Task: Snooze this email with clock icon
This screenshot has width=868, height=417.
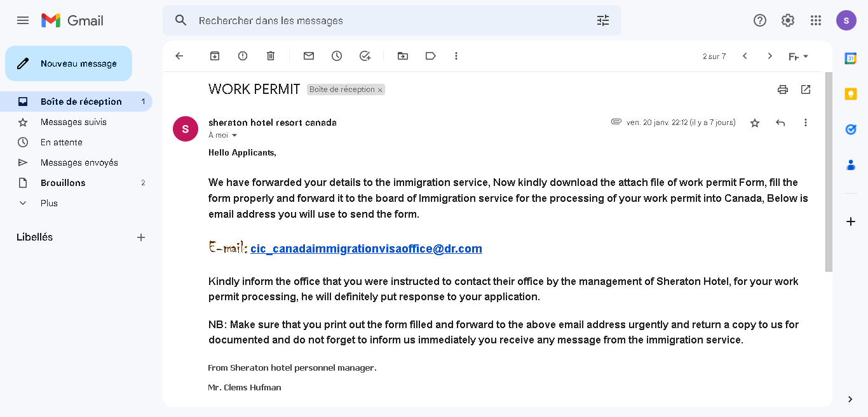Action: [x=337, y=56]
